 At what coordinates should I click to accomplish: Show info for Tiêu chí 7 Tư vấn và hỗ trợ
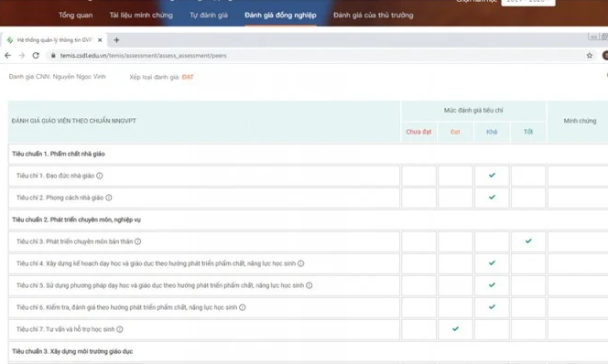pos(120,329)
